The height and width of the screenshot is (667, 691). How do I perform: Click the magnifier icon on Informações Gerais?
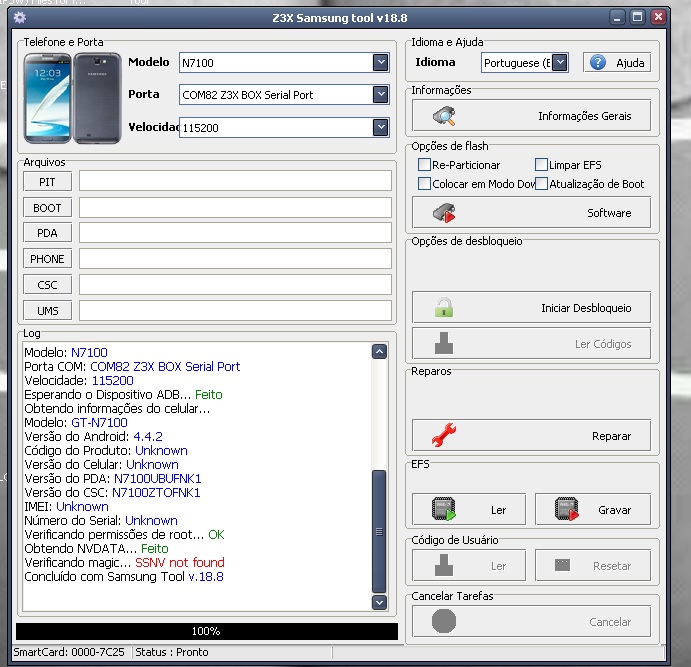point(444,116)
